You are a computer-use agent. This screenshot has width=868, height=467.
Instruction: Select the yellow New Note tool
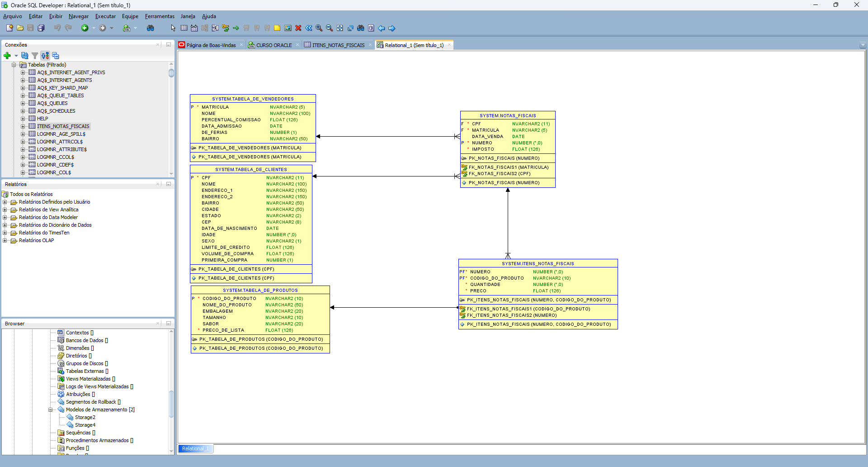point(277,28)
